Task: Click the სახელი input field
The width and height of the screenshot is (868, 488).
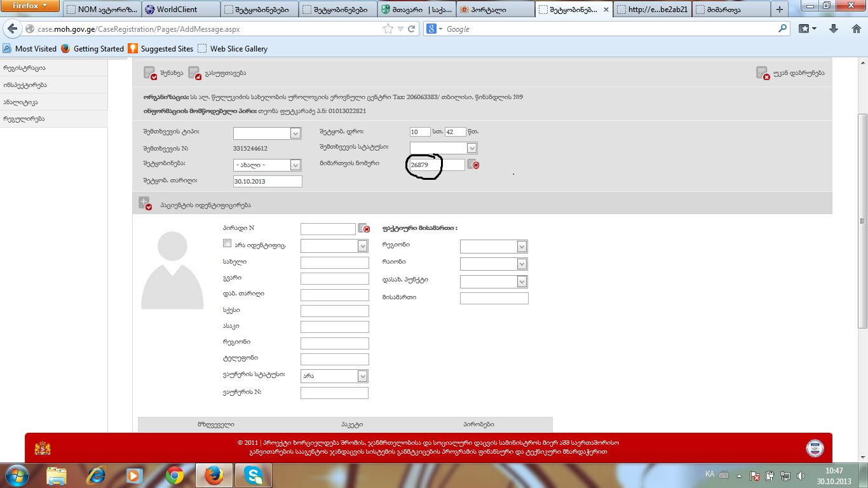Action: (334, 262)
